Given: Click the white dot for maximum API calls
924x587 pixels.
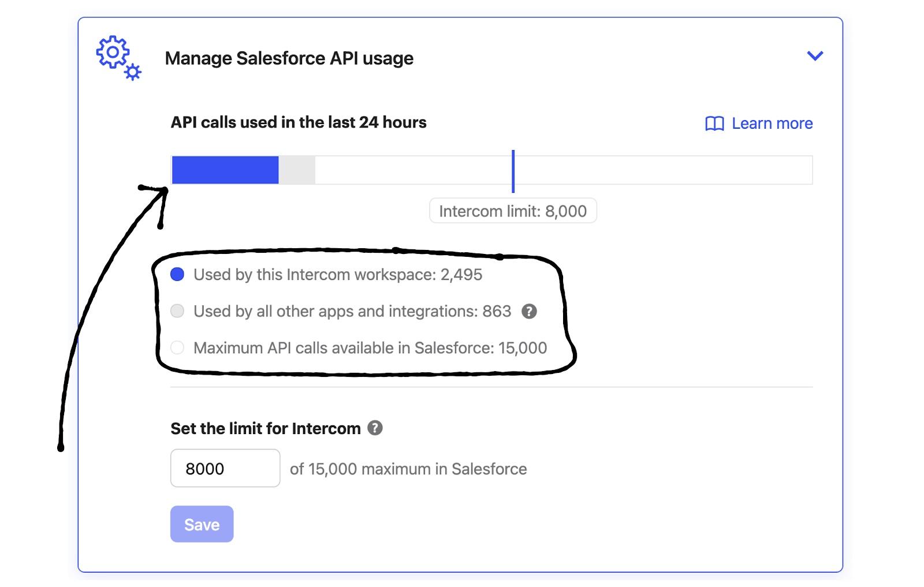Looking at the screenshot, I should tap(177, 347).
